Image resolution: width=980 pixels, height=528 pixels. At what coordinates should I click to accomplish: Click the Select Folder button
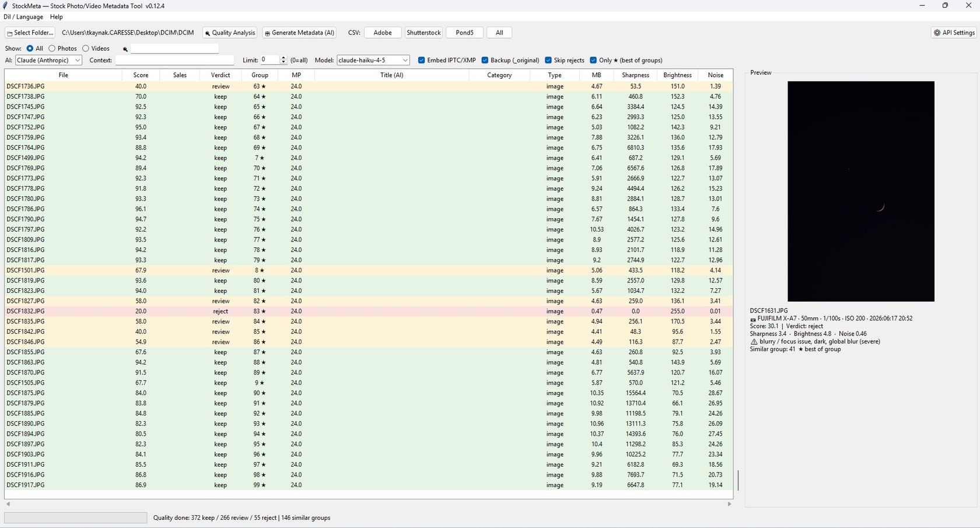click(30, 33)
